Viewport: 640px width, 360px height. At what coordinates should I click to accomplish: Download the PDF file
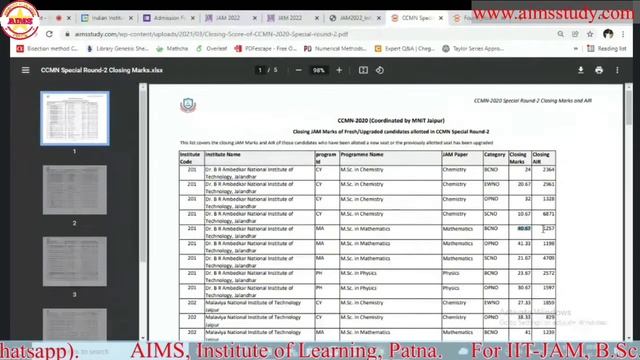pos(580,70)
